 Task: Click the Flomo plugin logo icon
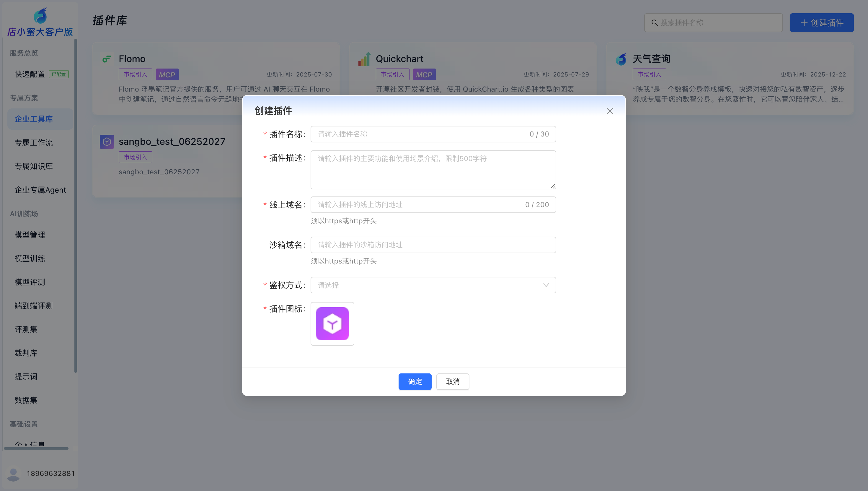pyautogui.click(x=107, y=59)
